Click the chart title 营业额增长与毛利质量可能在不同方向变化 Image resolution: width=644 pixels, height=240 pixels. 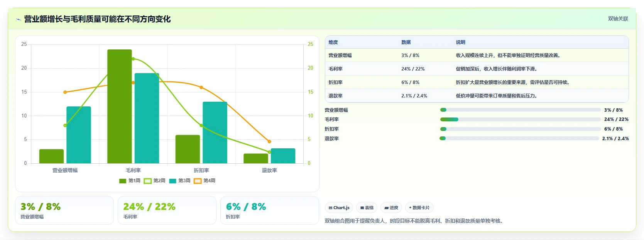click(97, 19)
